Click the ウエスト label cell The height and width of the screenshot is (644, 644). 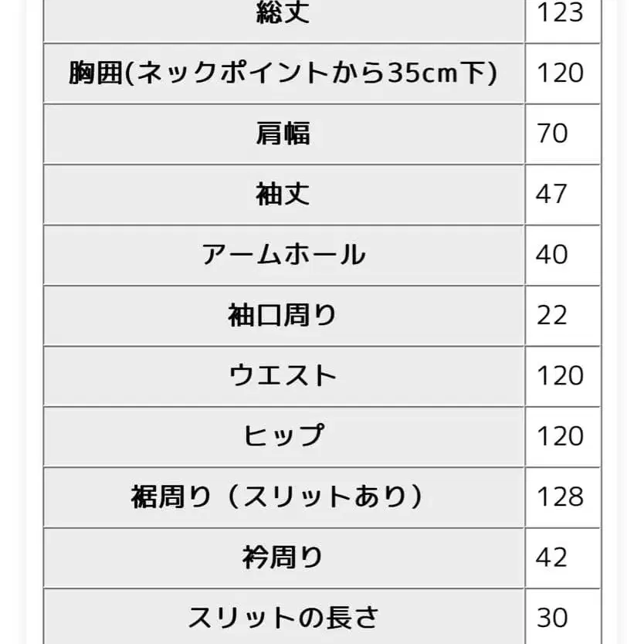pyautogui.click(x=284, y=376)
